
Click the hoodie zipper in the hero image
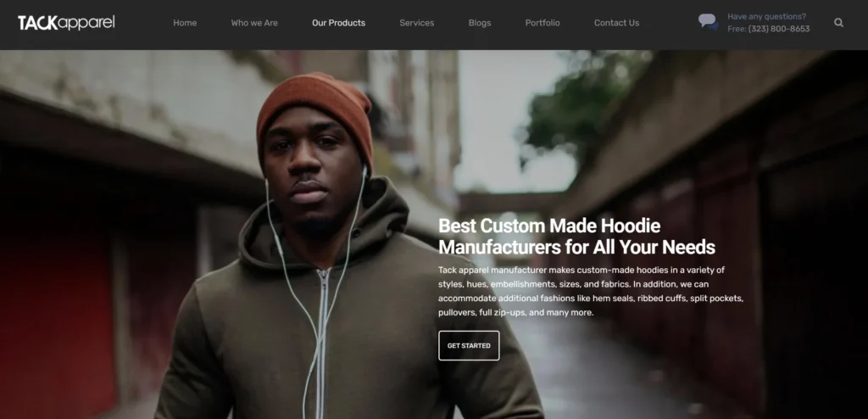(x=321, y=344)
